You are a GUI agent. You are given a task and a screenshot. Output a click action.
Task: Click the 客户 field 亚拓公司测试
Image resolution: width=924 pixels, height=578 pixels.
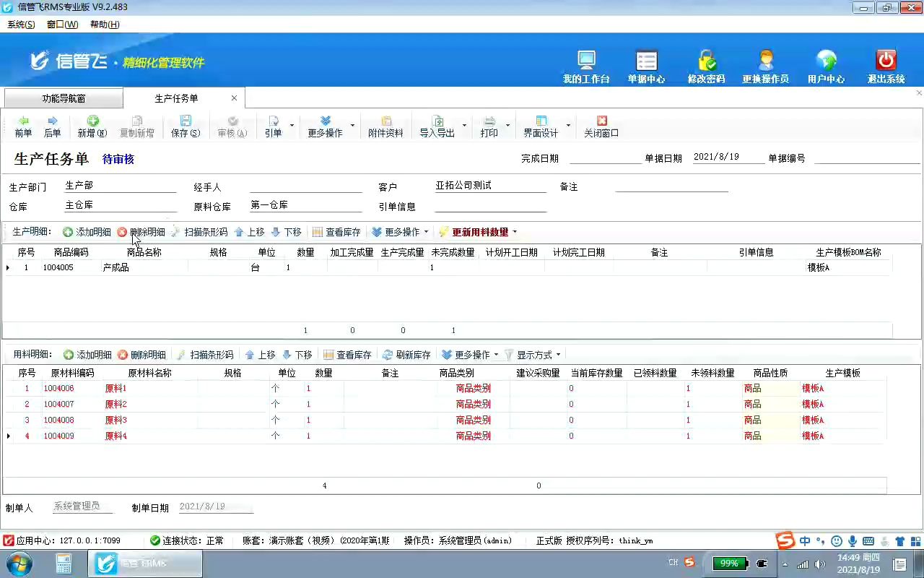[x=490, y=186]
